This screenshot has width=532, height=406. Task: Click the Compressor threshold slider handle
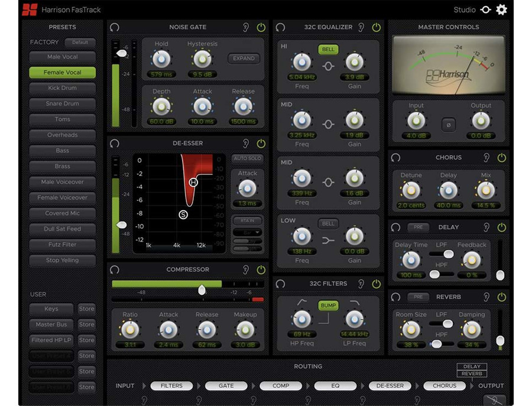coord(202,290)
